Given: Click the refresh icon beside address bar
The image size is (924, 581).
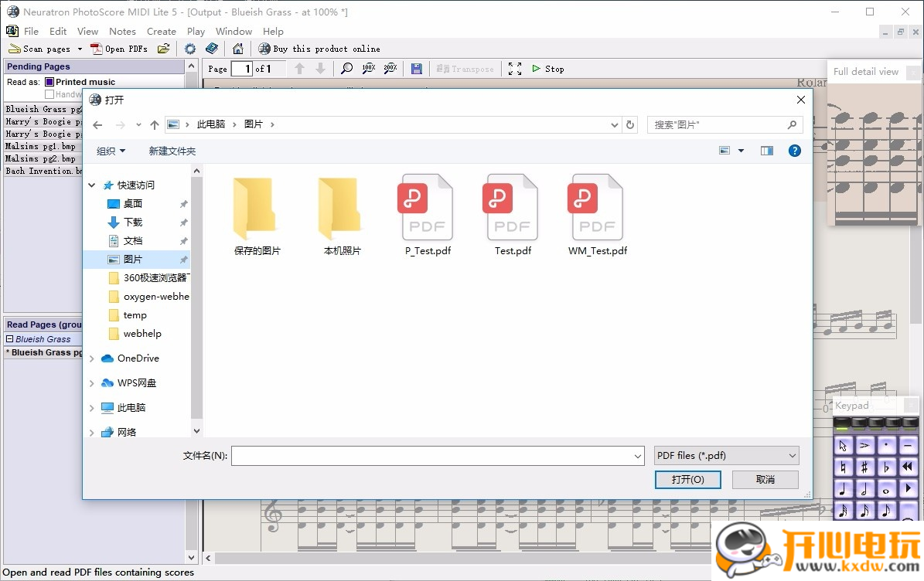Looking at the screenshot, I should 631,124.
